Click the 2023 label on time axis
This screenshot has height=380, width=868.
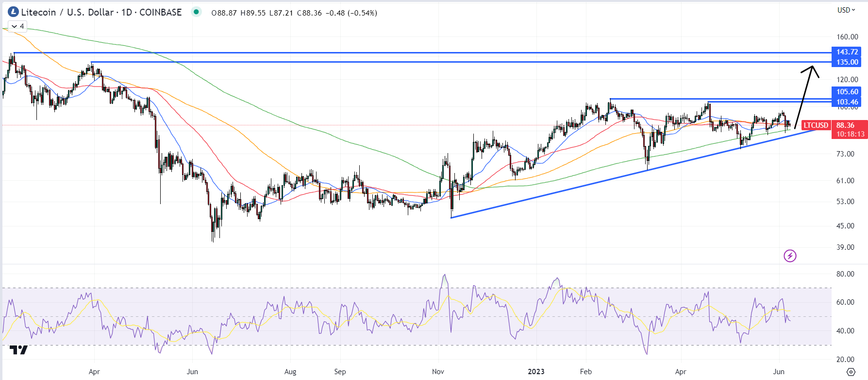[x=536, y=372]
